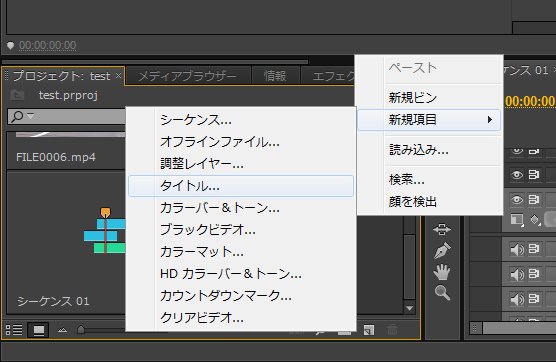Select ブラックビデオ... in the submenu

[241, 230]
